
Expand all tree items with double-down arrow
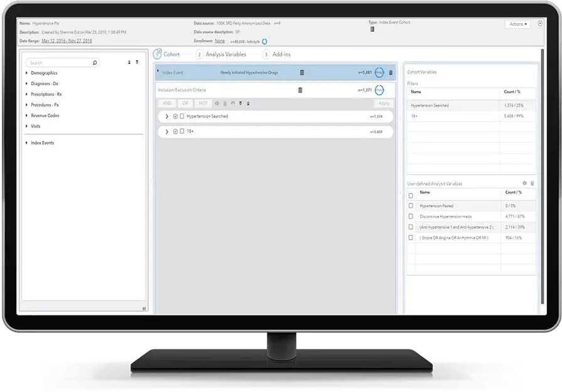[137, 62]
